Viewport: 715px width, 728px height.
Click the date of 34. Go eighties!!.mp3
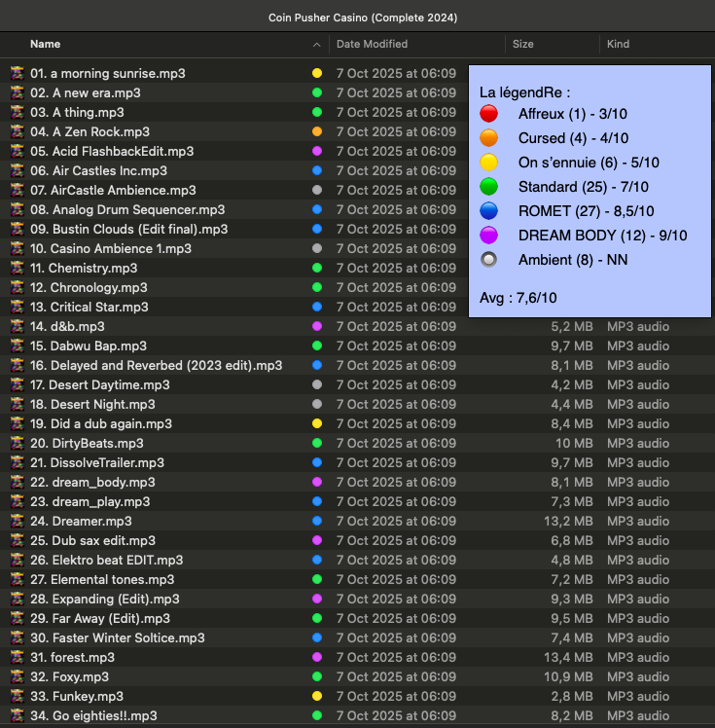pos(396,716)
